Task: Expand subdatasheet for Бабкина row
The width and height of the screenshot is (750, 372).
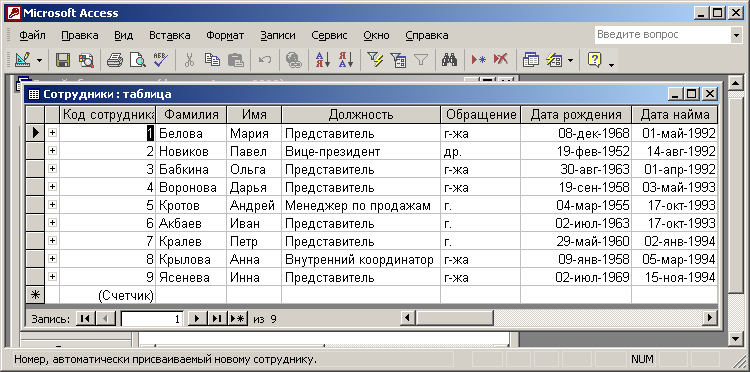Action: 52,169
